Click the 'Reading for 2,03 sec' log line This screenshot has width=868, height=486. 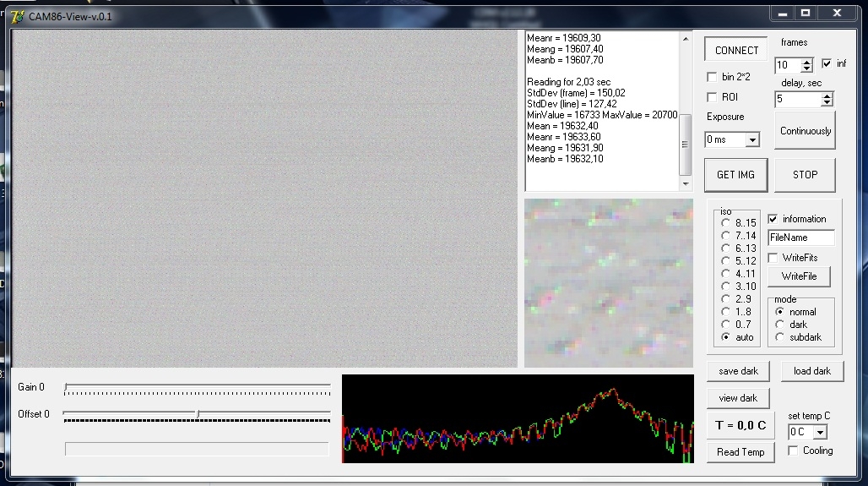point(568,81)
